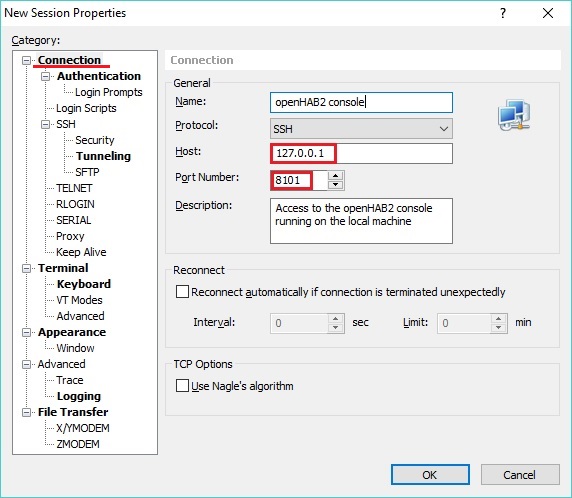Open the Protocol dropdown
Image resolution: width=572 pixels, height=498 pixels.
361,128
